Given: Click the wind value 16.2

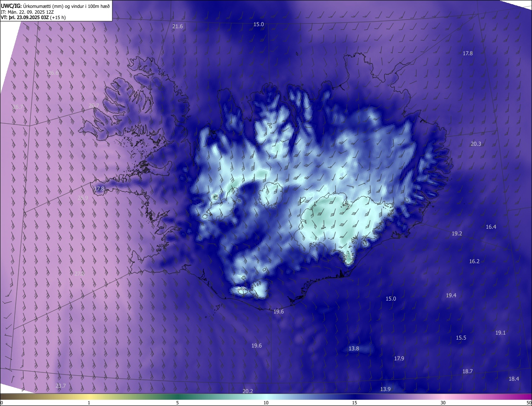Looking at the screenshot, I should pos(474,262).
